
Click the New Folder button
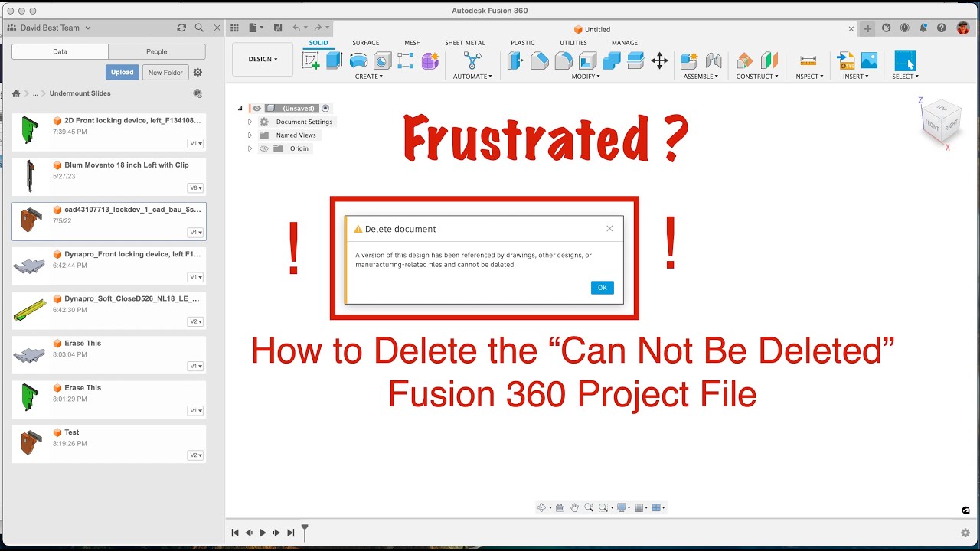[165, 73]
